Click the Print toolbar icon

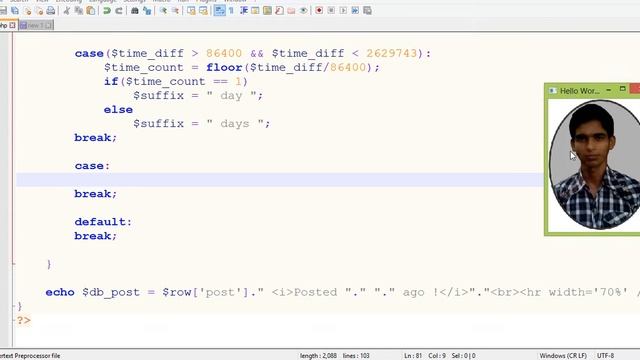pos(51,11)
